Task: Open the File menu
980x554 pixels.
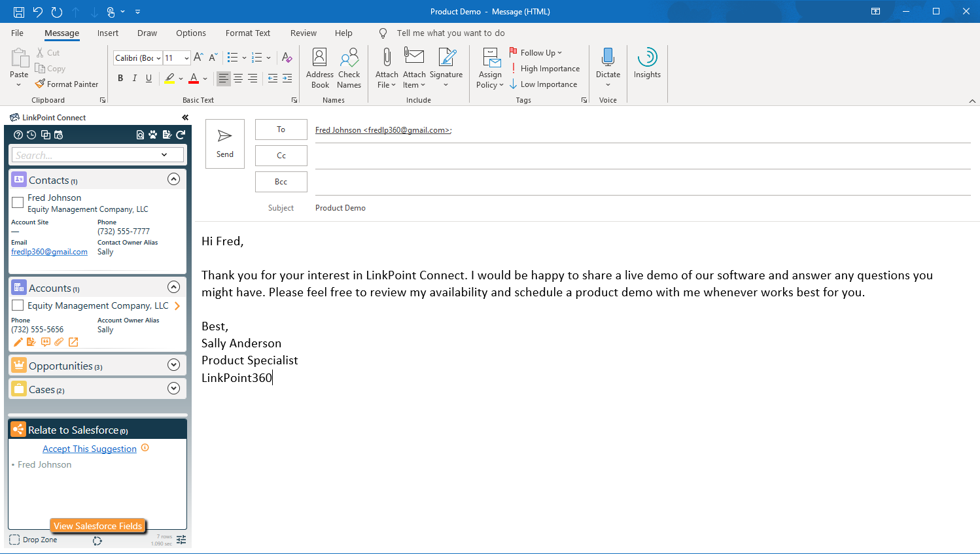Action: pos(18,33)
